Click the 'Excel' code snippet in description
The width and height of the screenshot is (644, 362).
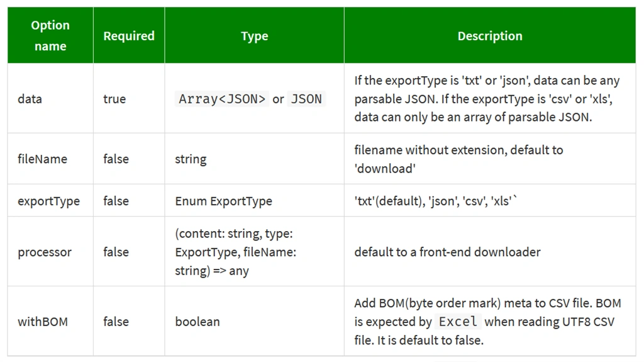pos(458,321)
